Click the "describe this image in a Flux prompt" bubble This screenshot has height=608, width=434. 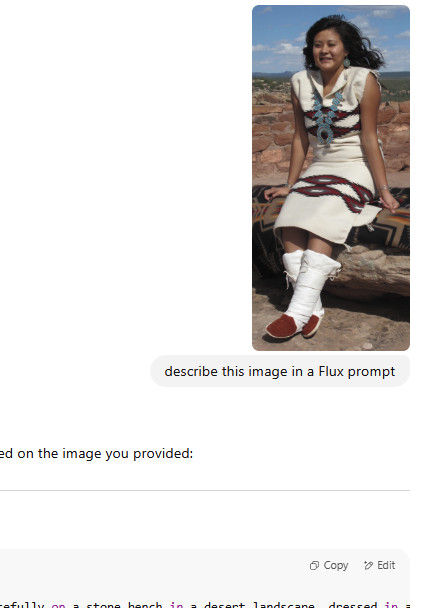pyautogui.click(x=280, y=371)
